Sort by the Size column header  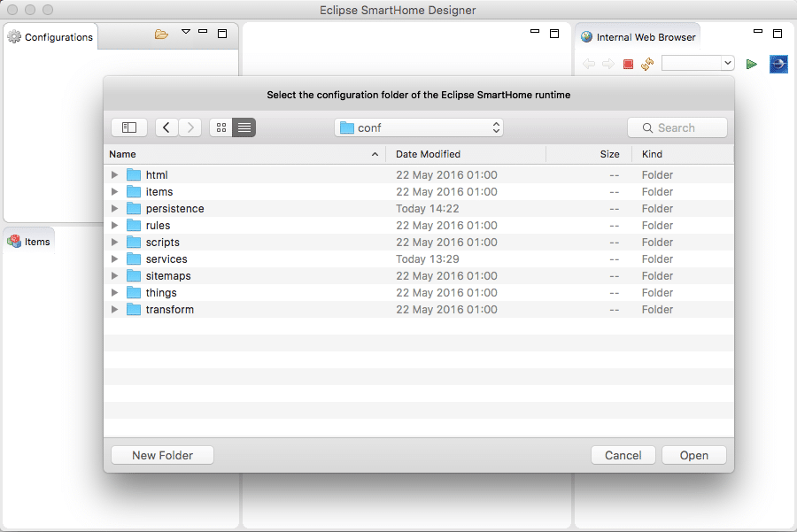point(589,154)
